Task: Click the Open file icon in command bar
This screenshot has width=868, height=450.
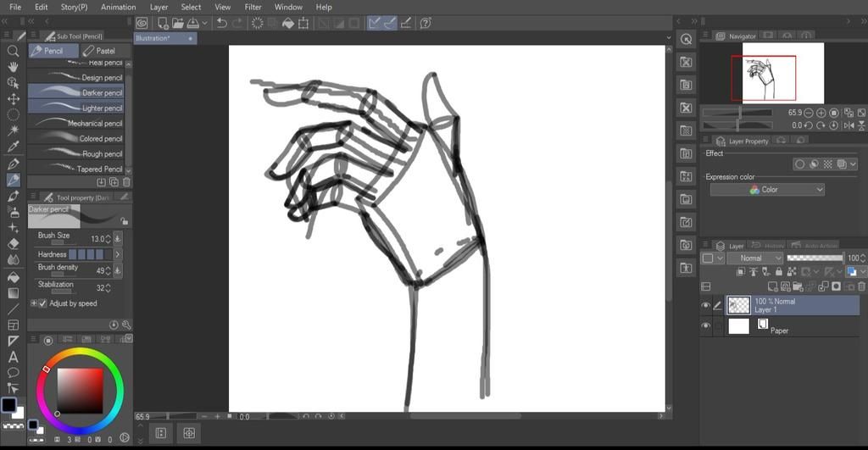Action: tap(178, 23)
